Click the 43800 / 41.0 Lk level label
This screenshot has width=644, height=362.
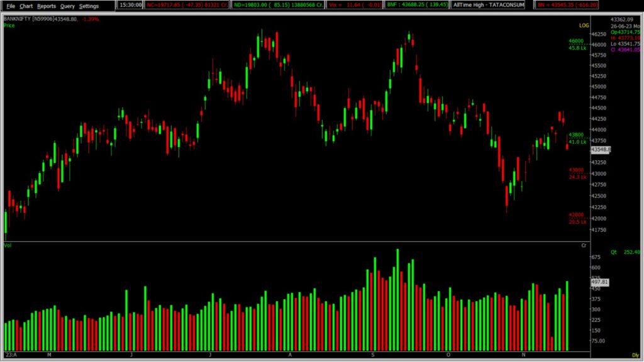(577, 138)
